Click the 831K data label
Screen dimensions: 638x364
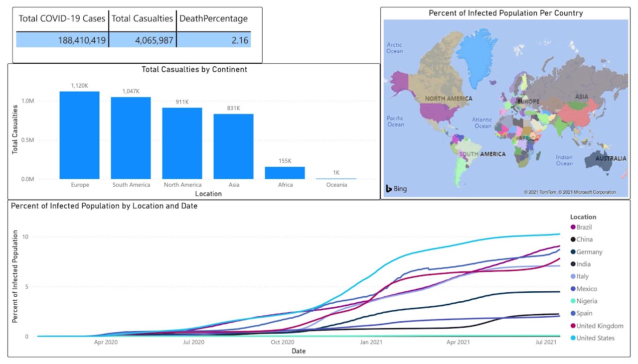click(x=234, y=109)
